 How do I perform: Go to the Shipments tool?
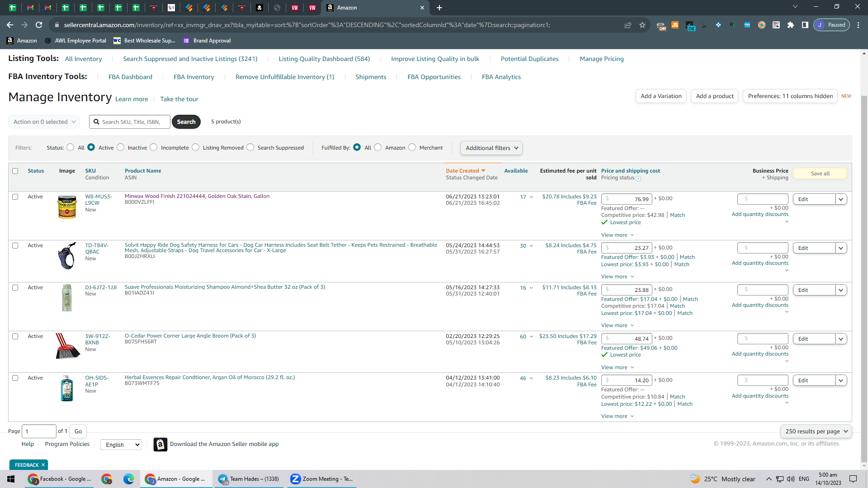pyautogui.click(x=371, y=77)
